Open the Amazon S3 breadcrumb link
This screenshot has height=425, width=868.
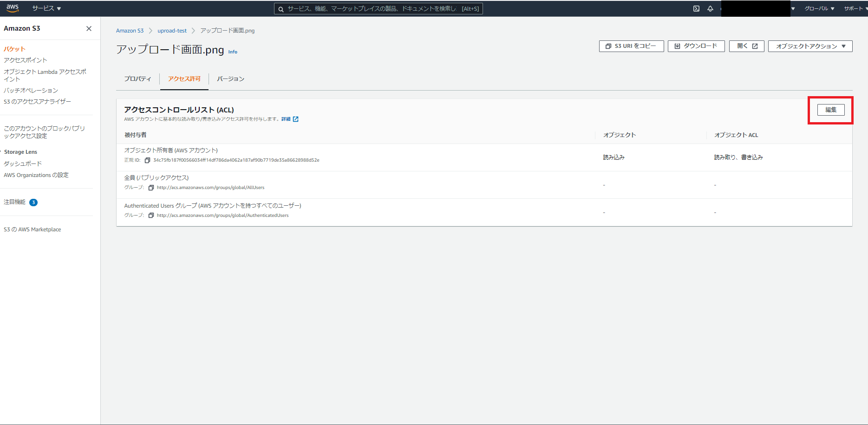(x=130, y=31)
